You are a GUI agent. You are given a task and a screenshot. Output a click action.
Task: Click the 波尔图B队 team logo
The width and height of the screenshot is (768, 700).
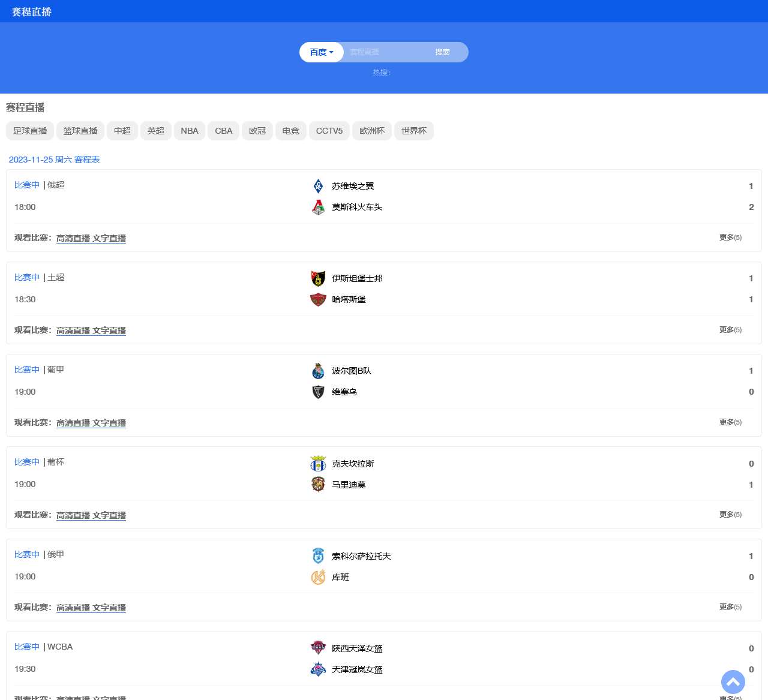point(318,371)
